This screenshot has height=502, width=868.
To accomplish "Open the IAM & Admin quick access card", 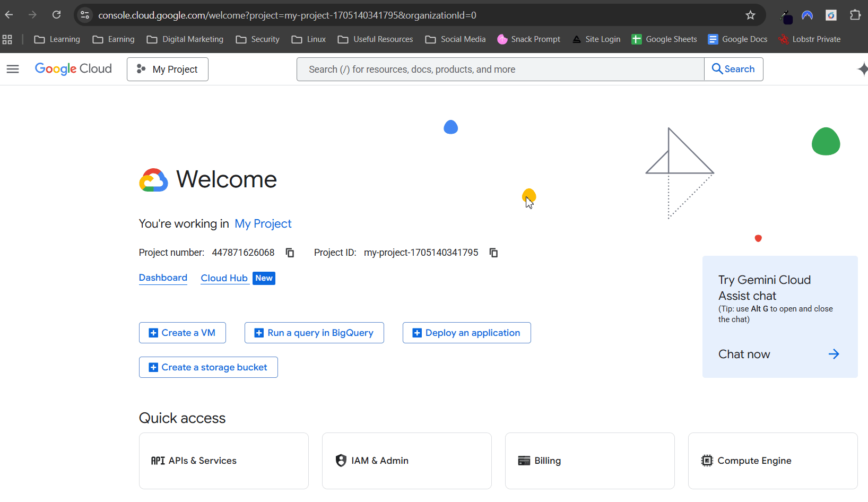I will (406, 461).
